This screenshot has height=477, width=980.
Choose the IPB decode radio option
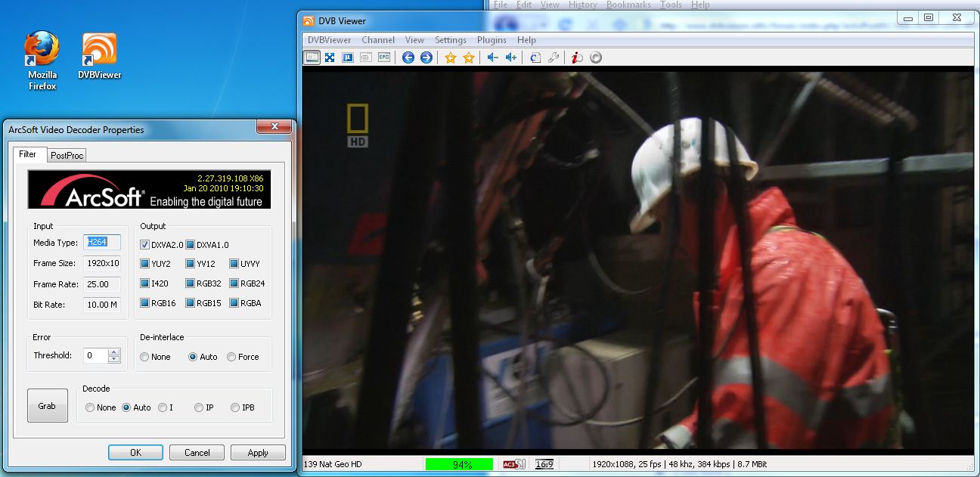[235, 407]
